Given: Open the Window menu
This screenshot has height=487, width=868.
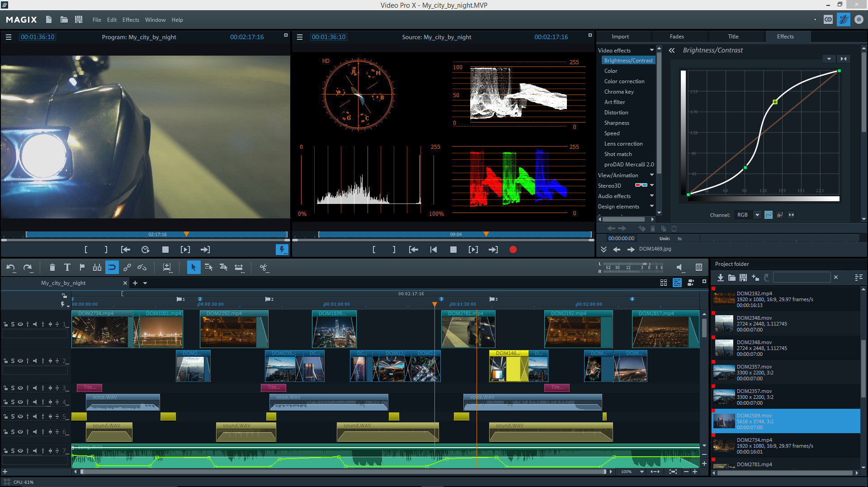Looking at the screenshot, I should [155, 19].
